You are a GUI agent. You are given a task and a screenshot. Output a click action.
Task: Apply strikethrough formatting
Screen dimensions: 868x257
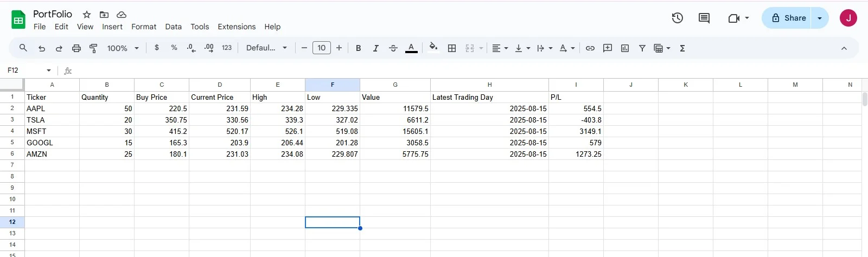pos(393,48)
